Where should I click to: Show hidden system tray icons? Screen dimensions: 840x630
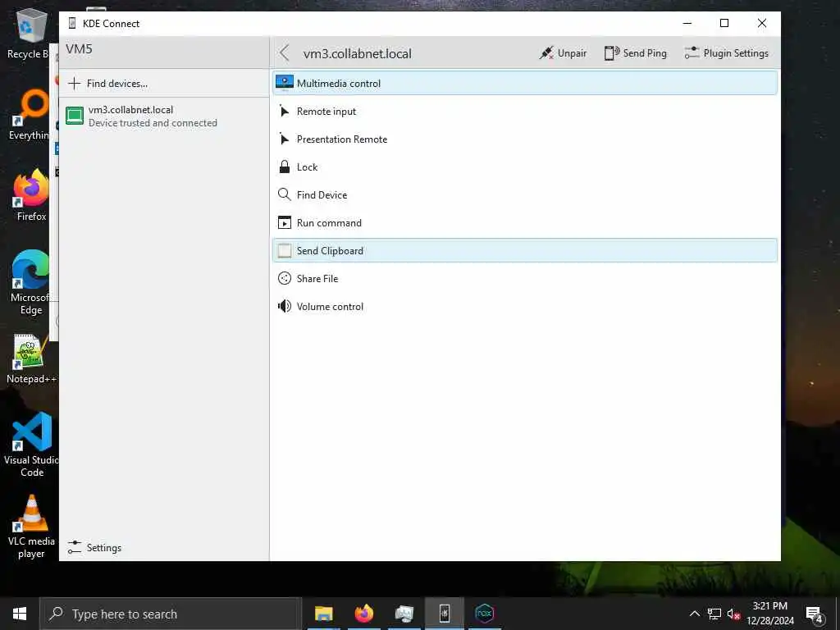pyautogui.click(x=694, y=614)
